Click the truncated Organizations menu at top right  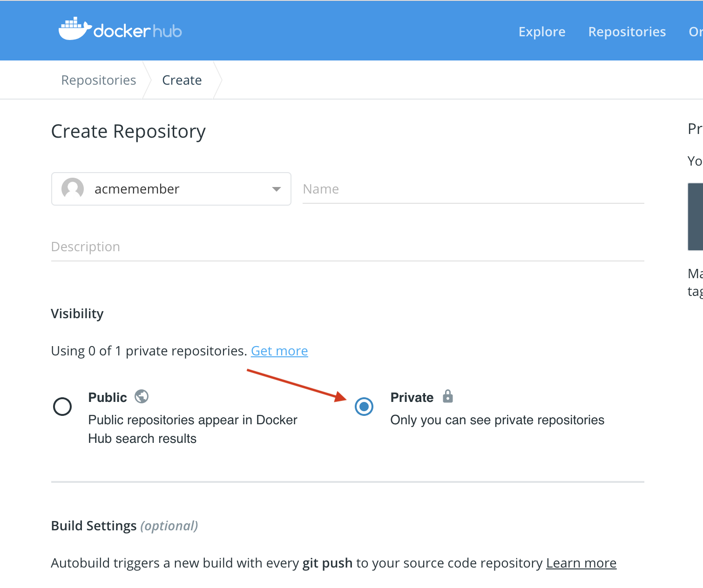tap(695, 32)
